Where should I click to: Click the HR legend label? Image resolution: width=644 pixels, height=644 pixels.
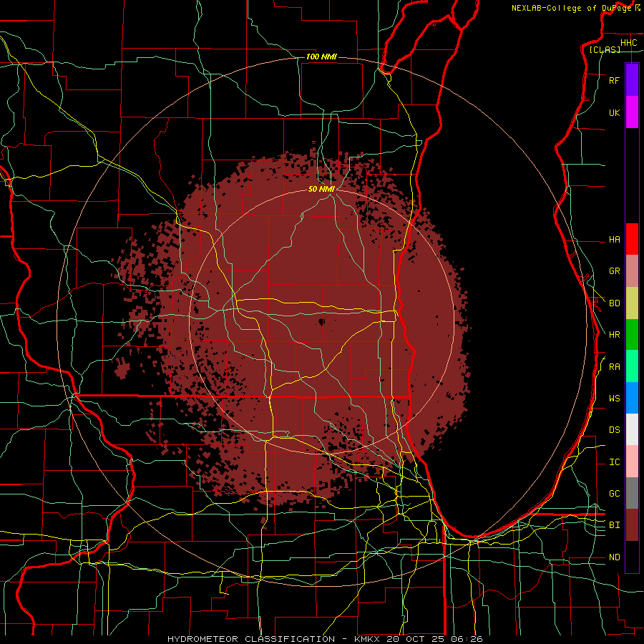[615, 335]
